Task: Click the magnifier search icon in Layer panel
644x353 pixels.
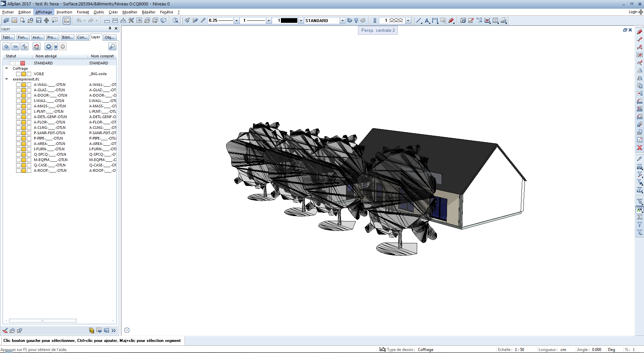Action: [x=112, y=46]
